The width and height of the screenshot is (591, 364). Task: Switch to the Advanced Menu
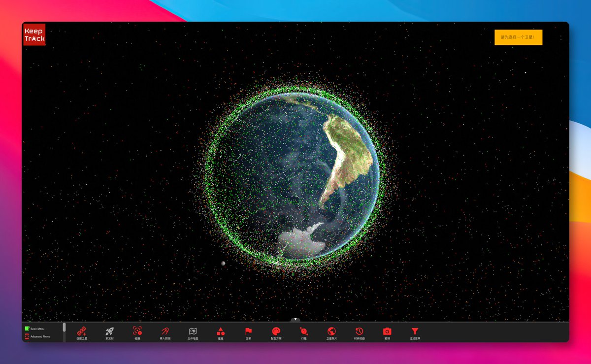click(x=37, y=336)
